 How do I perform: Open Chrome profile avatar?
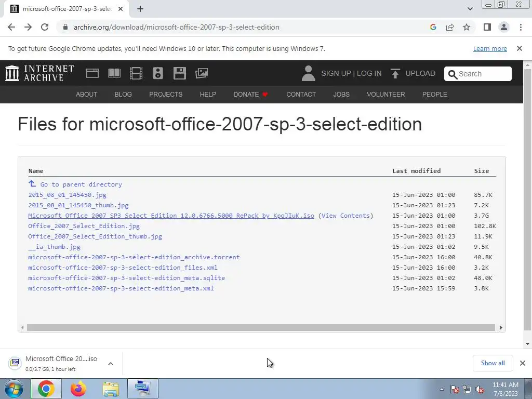[504, 27]
